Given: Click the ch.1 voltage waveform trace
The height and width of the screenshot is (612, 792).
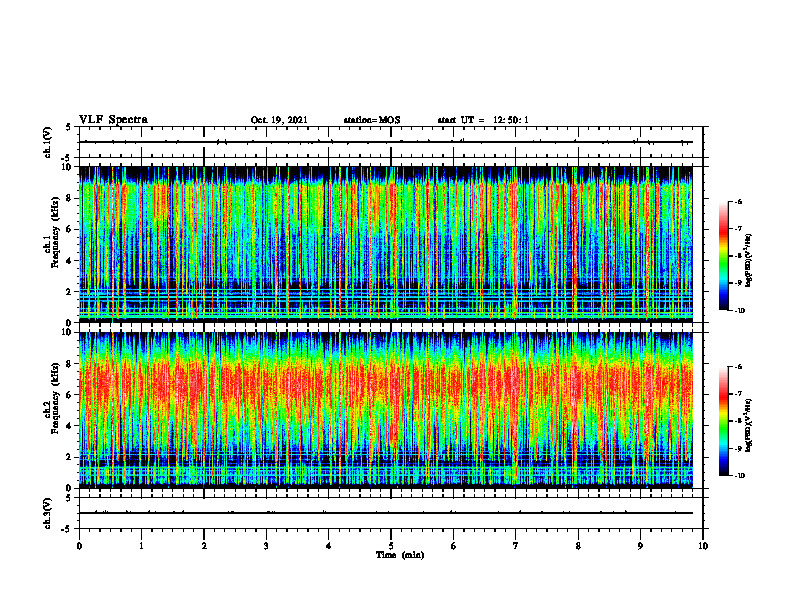Looking at the screenshot, I should click(386, 142).
